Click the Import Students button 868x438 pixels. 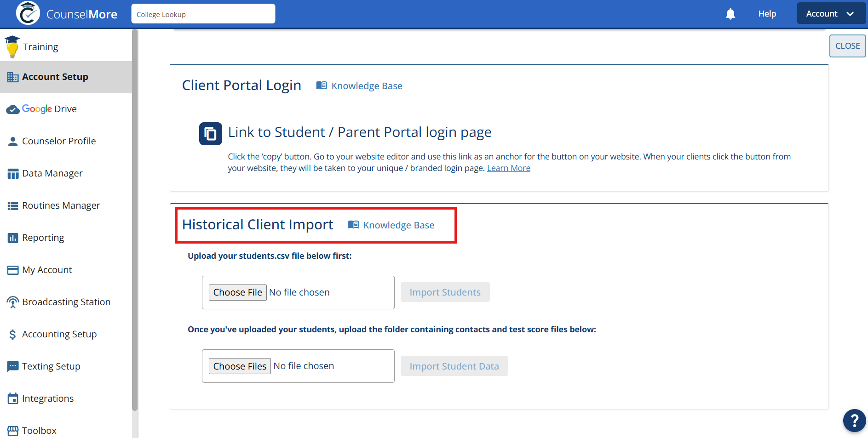tap(445, 292)
